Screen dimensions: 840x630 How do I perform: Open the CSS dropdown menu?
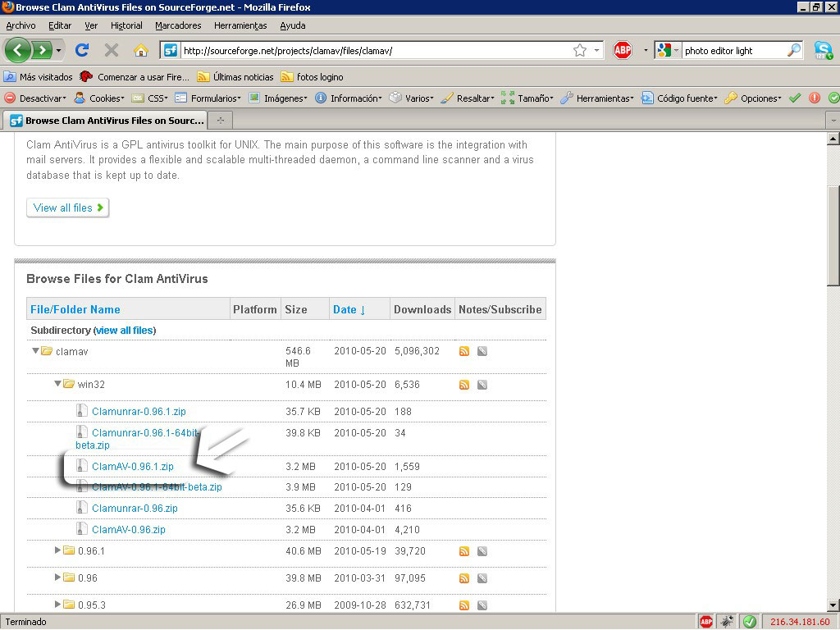pyautogui.click(x=150, y=98)
